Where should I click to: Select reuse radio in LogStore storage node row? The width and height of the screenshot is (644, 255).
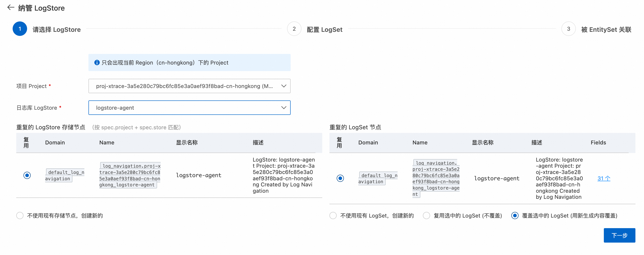pyautogui.click(x=27, y=175)
